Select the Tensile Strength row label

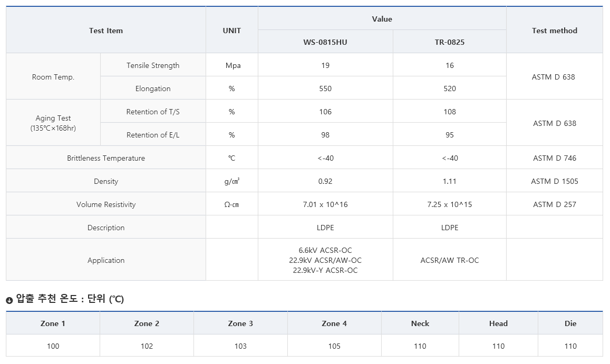(153, 65)
